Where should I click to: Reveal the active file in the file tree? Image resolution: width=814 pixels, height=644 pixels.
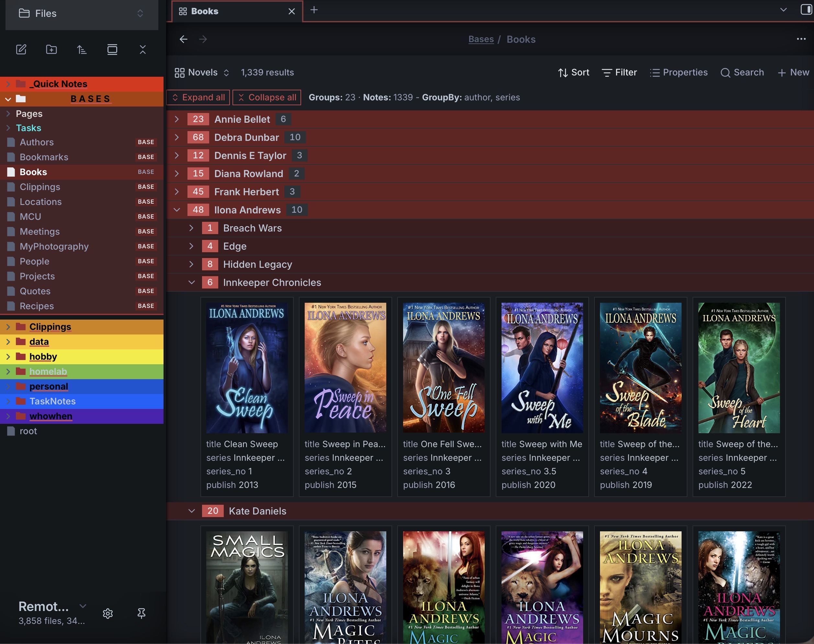point(112,50)
